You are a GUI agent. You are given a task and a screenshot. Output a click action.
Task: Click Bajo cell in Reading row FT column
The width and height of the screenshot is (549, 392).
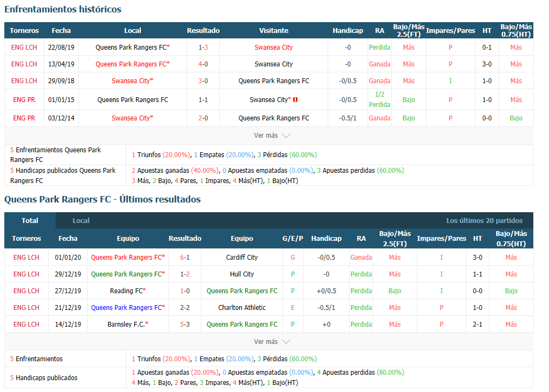395,291
